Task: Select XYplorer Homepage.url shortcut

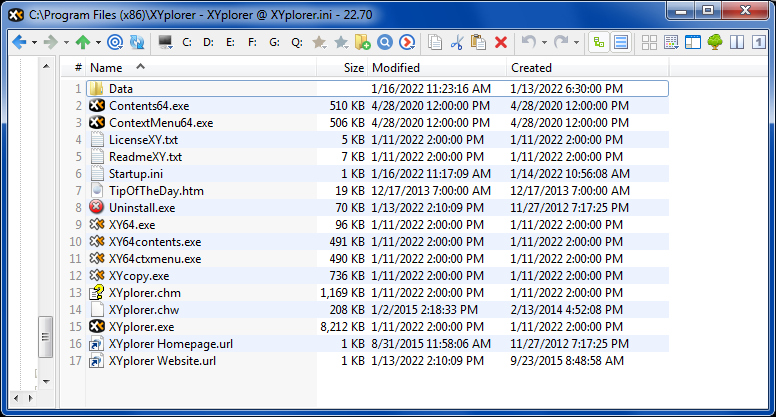Action: coord(171,344)
